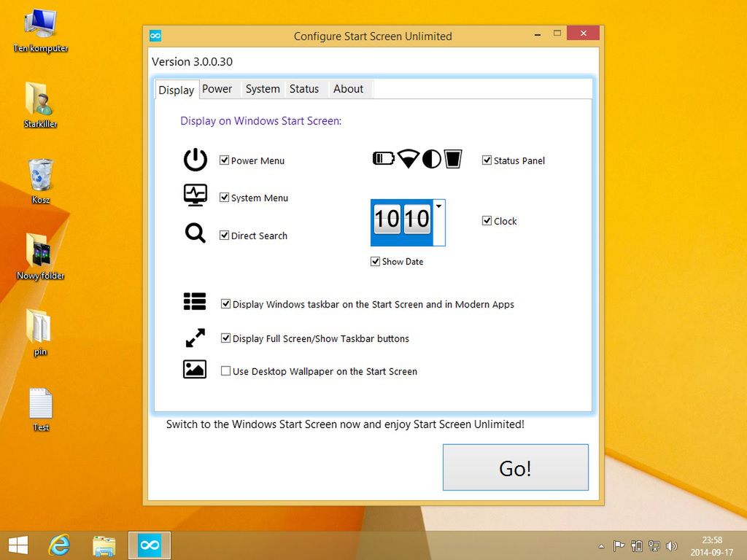Screen dimensions: 747x560
Task: Click the Go! button
Action: 516,467
